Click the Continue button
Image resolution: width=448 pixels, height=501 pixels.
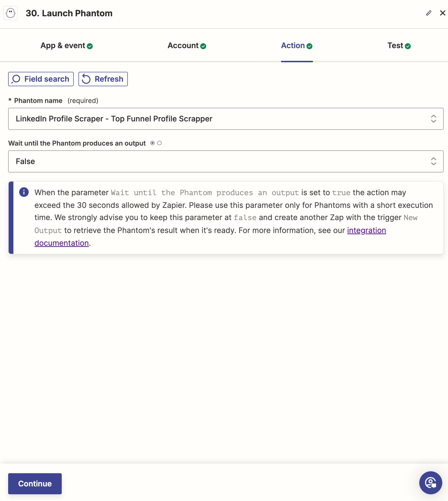pyautogui.click(x=35, y=484)
